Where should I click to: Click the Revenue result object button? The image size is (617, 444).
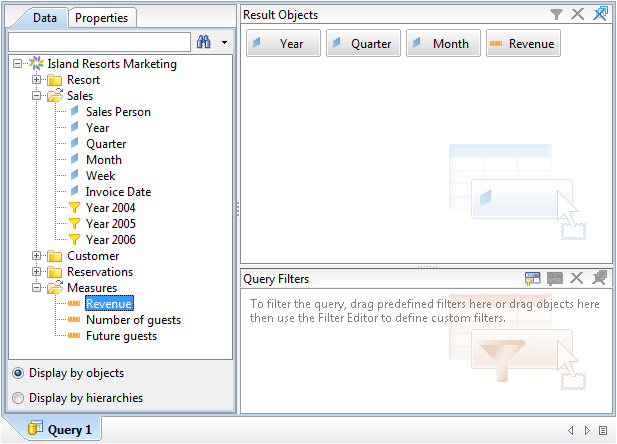(x=523, y=44)
